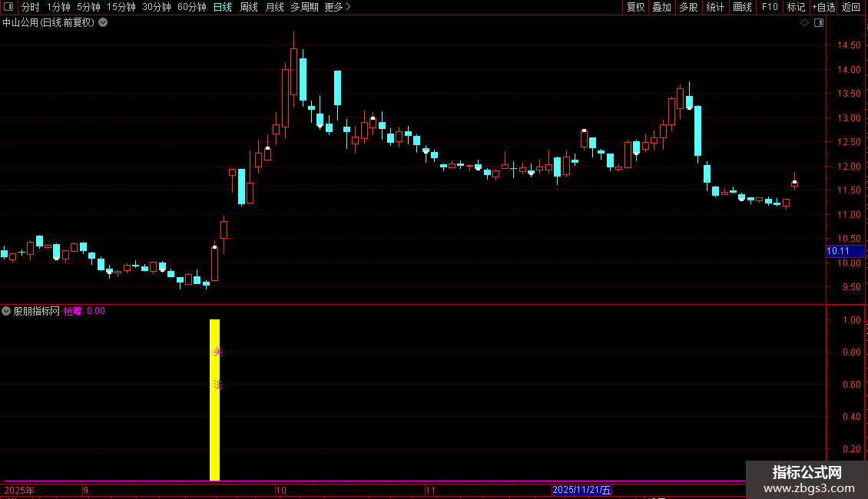Open the F10 company info
This screenshot has height=499, width=868.
770,7
